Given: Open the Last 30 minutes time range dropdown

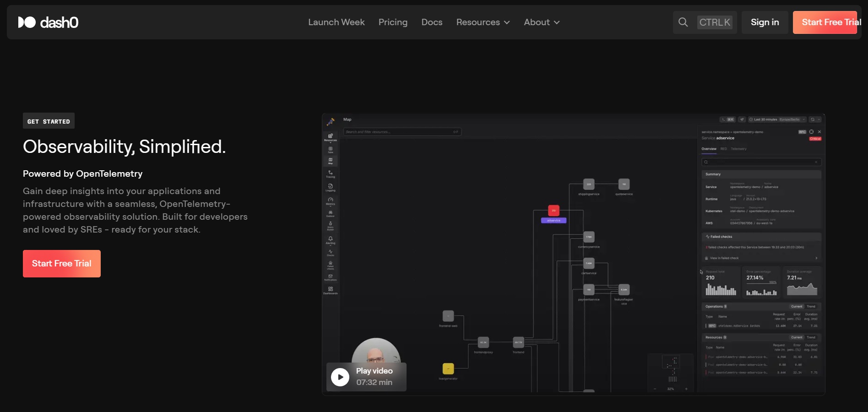Looking at the screenshot, I should pos(777,119).
